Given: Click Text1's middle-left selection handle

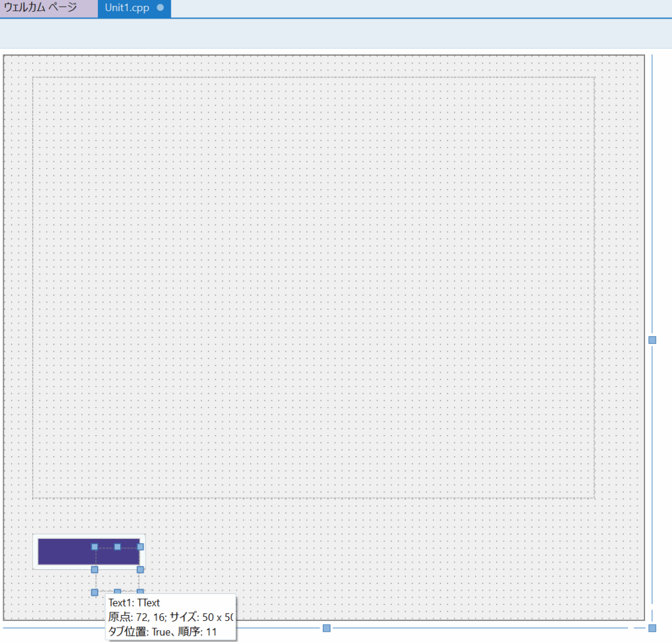Looking at the screenshot, I should [94, 569].
